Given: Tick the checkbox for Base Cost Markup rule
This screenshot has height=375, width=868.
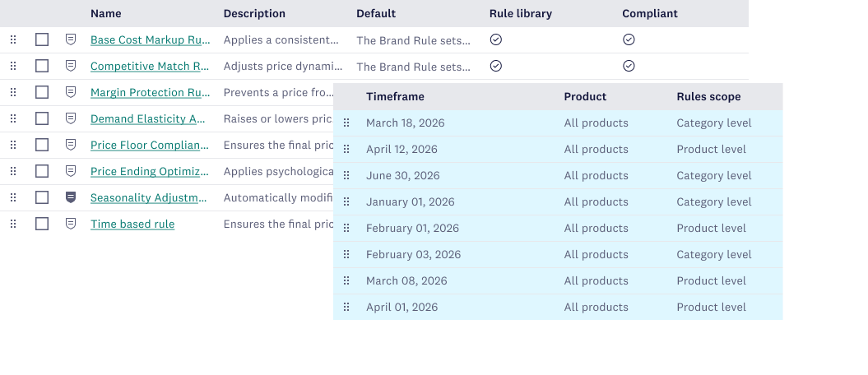Looking at the screenshot, I should (x=42, y=39).
